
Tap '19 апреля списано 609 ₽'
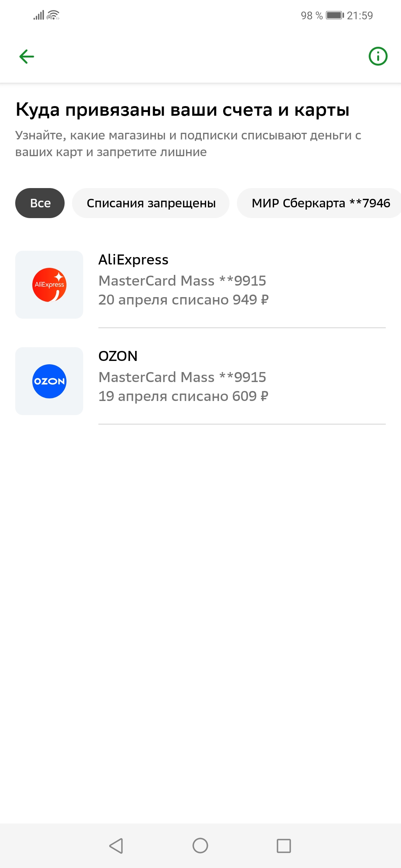coord(183,396)
